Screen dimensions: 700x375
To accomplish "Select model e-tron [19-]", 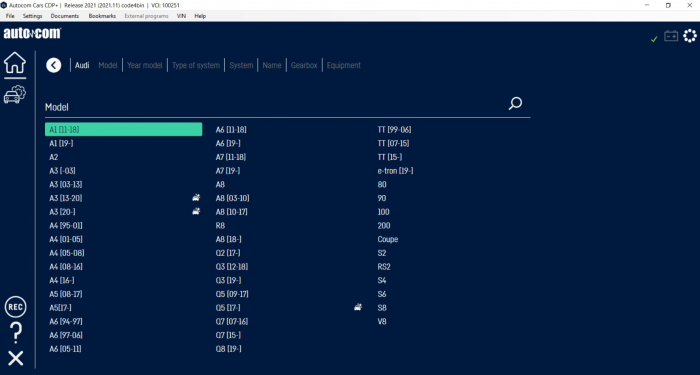I will click(395, 171).
